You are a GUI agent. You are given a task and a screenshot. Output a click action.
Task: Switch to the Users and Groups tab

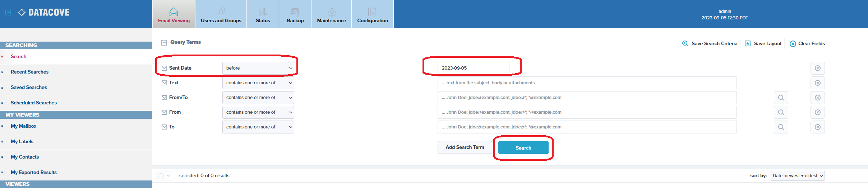click(221, 14)
